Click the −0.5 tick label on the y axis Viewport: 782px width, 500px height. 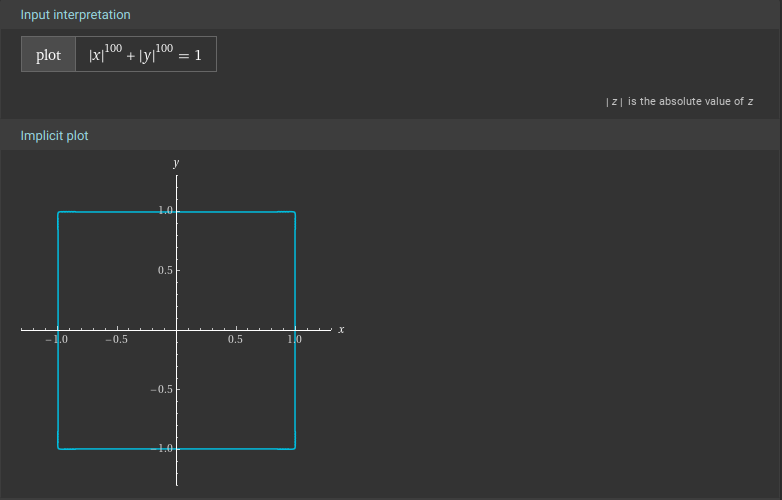coord(162,389)
